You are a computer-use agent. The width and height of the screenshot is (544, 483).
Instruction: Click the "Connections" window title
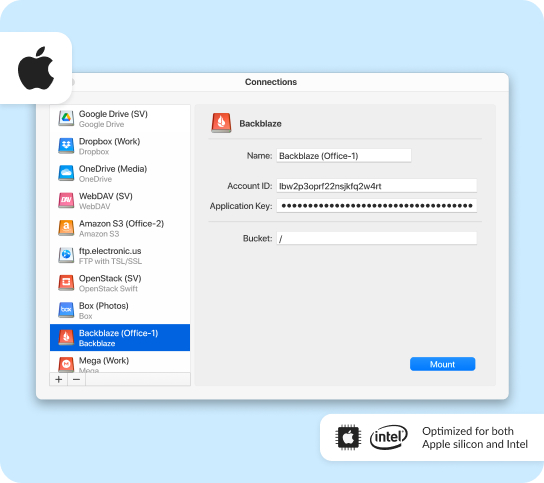(x=271, y=82)
